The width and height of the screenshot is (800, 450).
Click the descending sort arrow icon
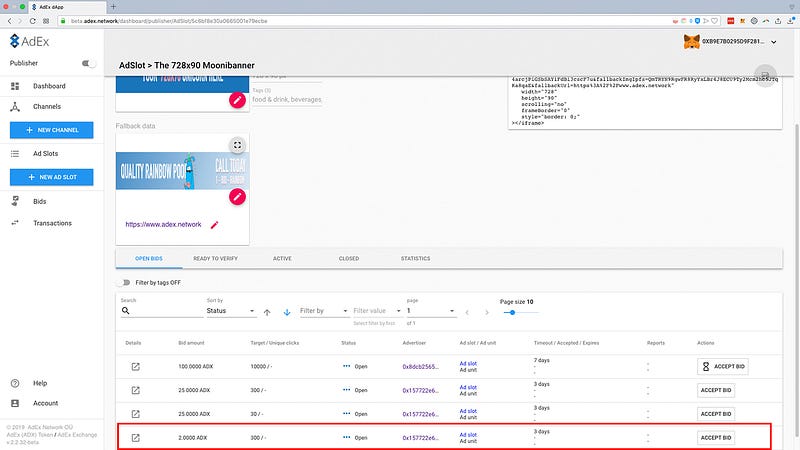pyautogui.click(x=286, y=312)
